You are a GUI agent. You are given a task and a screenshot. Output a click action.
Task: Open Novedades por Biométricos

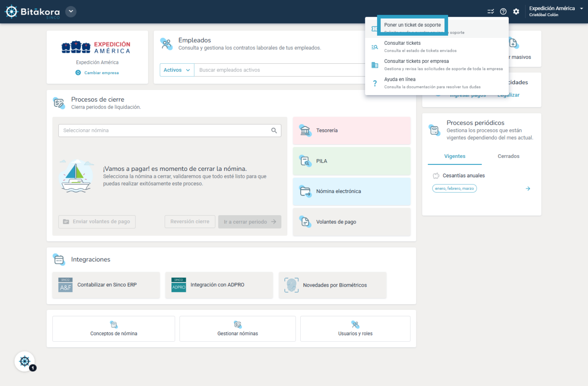pos(333,285)
